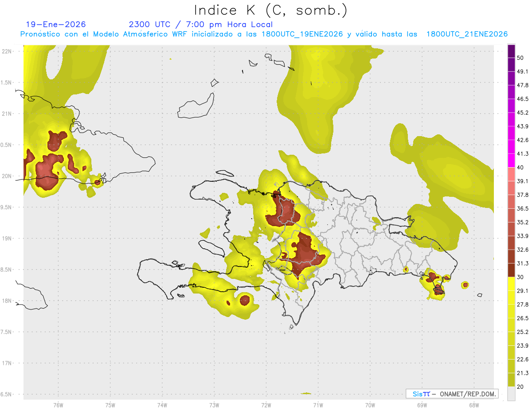Click the latitude label "18N"

click(8, 301)
